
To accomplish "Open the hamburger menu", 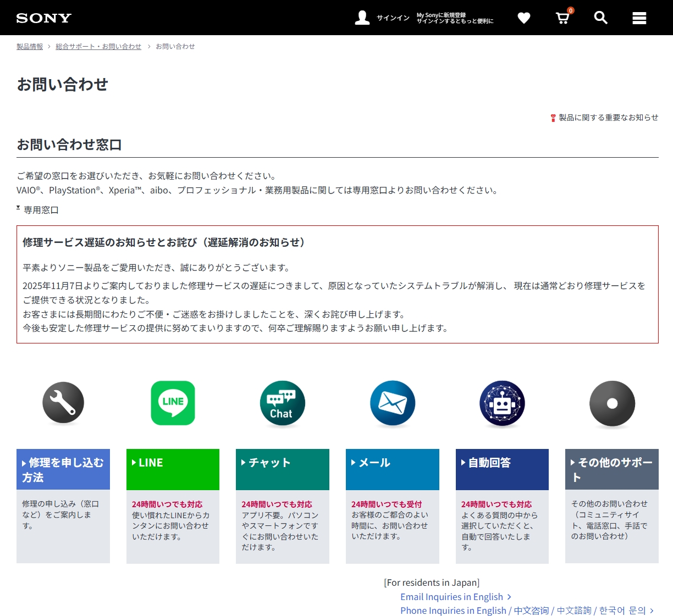I will (x=639, y=18).
